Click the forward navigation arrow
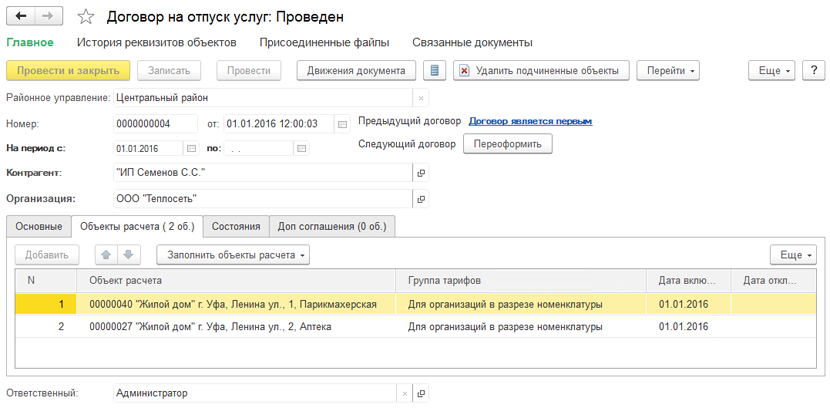 pos(48,16)
